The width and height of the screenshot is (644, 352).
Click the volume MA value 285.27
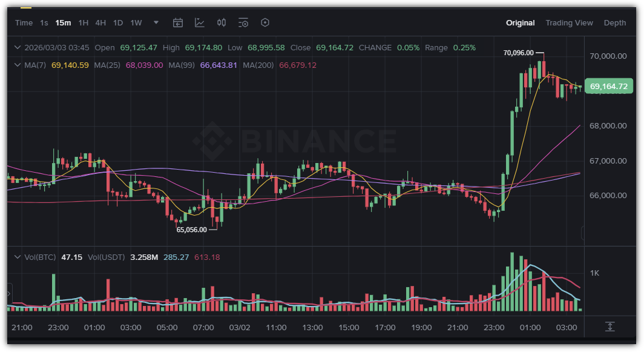176,257
